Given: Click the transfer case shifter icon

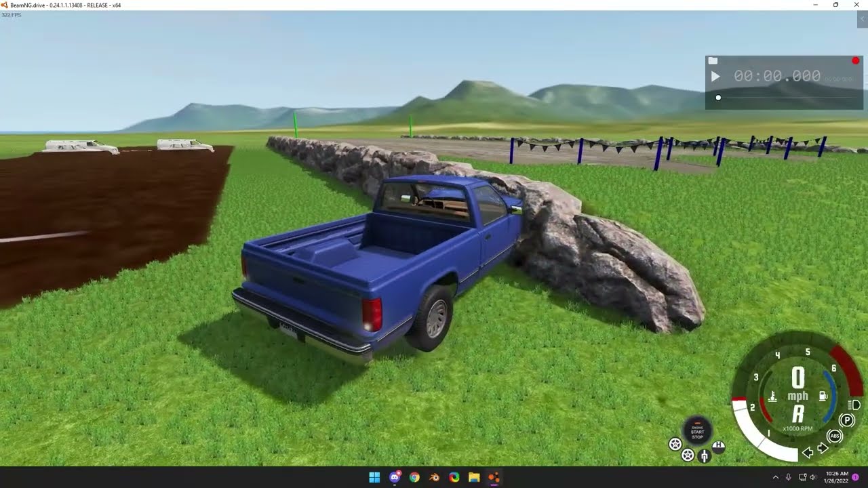Looking at the screenshot, I should (705, 455).
